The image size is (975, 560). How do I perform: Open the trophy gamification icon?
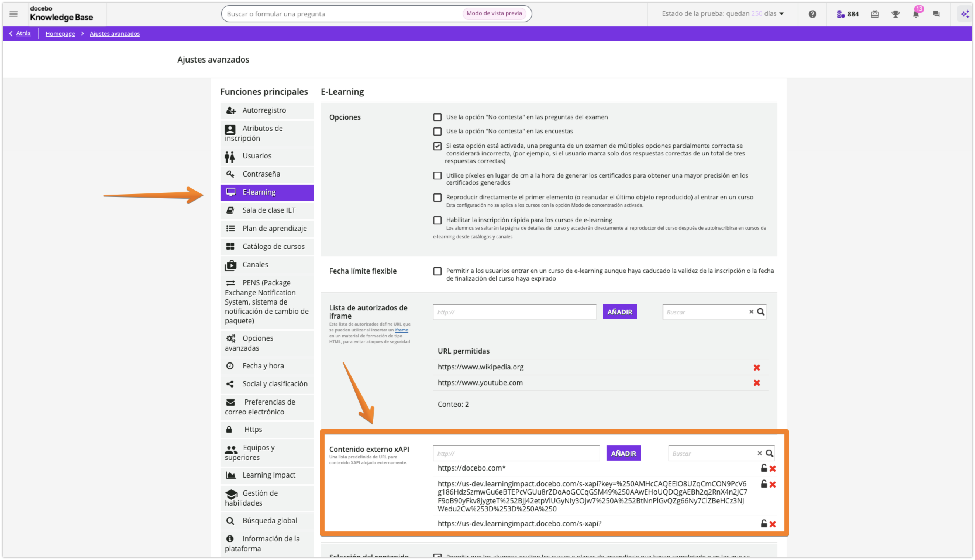click(895, 14)
